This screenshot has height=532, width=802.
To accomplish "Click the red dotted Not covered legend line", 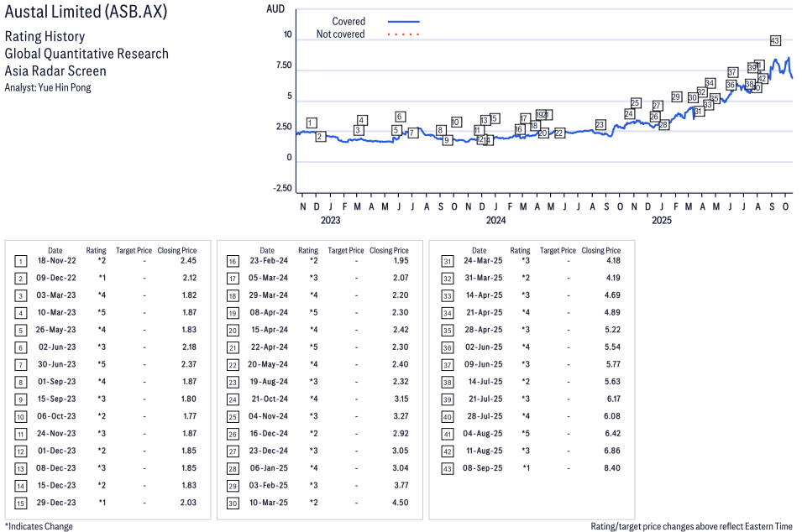I will coord(403,34).
